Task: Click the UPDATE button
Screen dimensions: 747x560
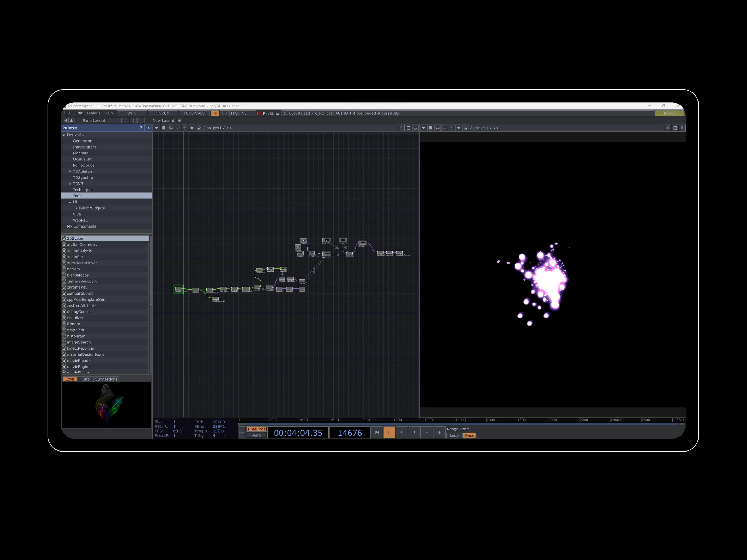Action: click(x=670, y=113)
